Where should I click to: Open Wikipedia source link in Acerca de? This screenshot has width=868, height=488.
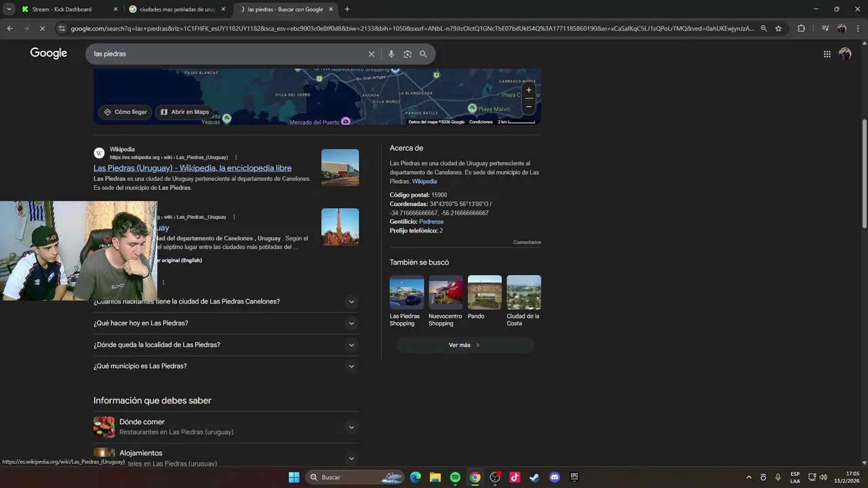[425, 182]
